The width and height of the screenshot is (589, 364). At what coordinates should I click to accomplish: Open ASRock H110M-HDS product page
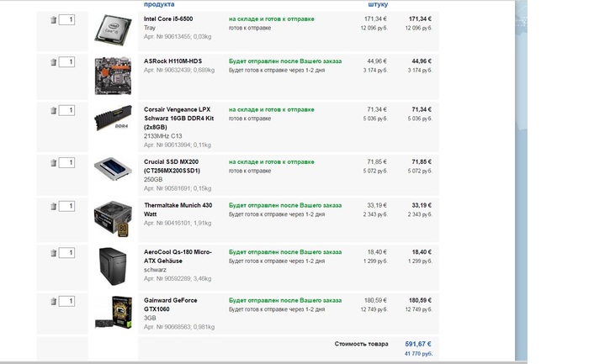click(x=172, y=61)
